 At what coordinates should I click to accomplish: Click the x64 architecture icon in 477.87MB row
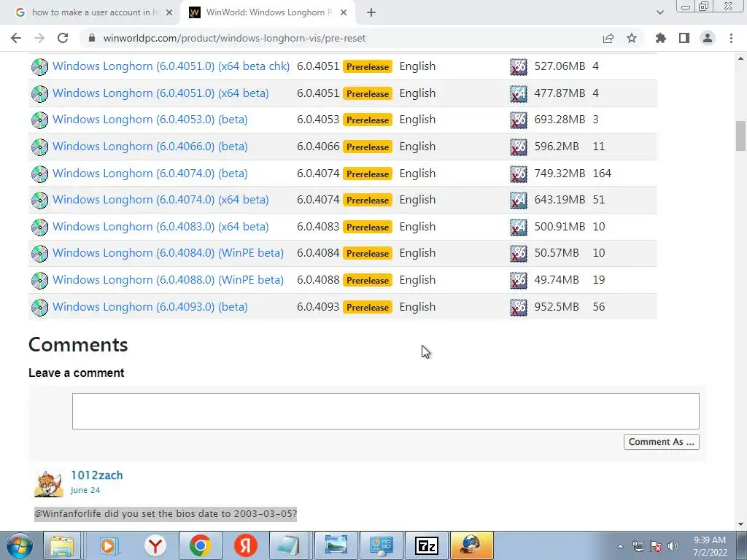[x=519, y=93]
